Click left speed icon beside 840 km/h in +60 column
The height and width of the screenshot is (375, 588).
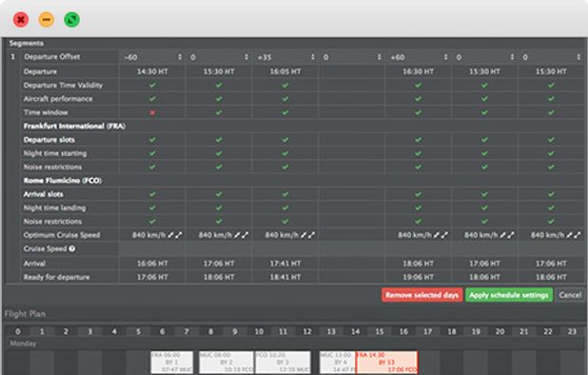tap(437, 235)
